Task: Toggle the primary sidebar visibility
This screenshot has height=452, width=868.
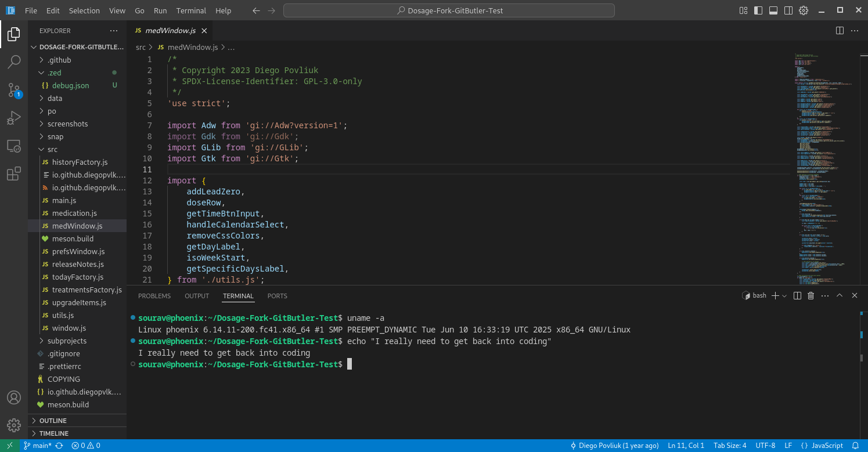Action: pos(758,10)
